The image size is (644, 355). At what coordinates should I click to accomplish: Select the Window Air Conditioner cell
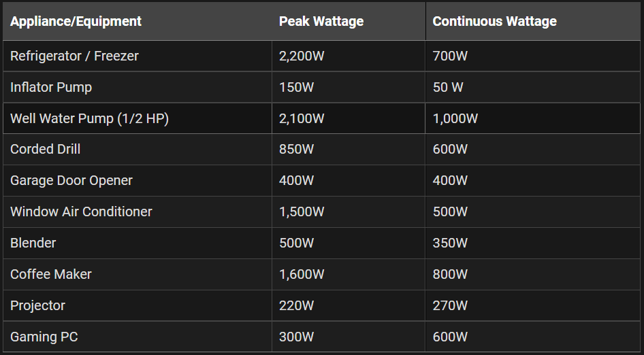(138, 212)
